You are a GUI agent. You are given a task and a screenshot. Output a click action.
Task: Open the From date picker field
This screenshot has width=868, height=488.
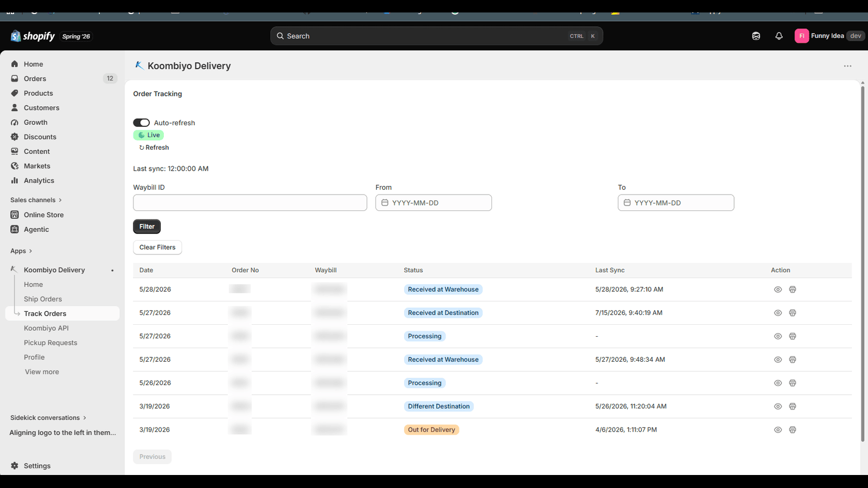pos(433,203)
